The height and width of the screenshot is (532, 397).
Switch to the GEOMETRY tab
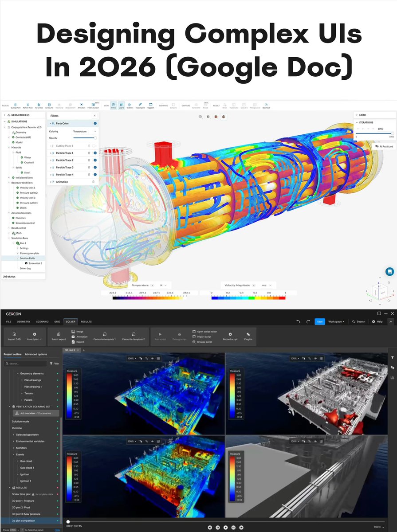pos(24,321)
